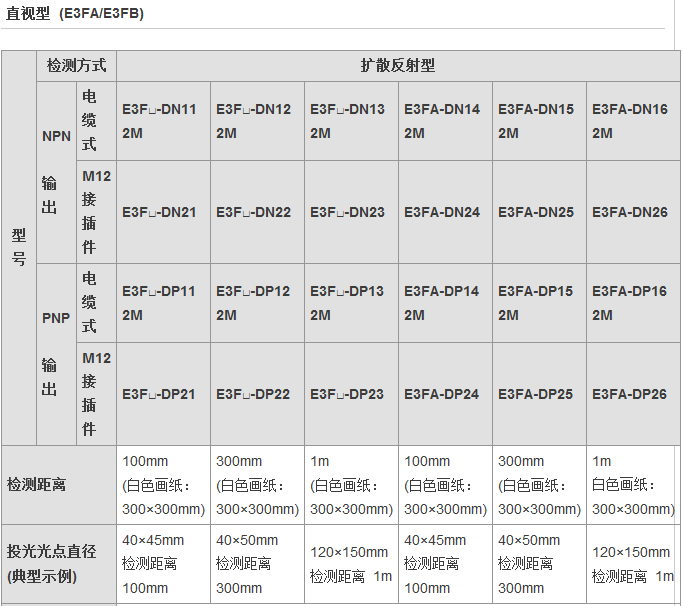Image resolution: width=682 pixels, height=606 pixels.
Task: Click the E3F□-DN22 connector model
Action: [256, 212]
